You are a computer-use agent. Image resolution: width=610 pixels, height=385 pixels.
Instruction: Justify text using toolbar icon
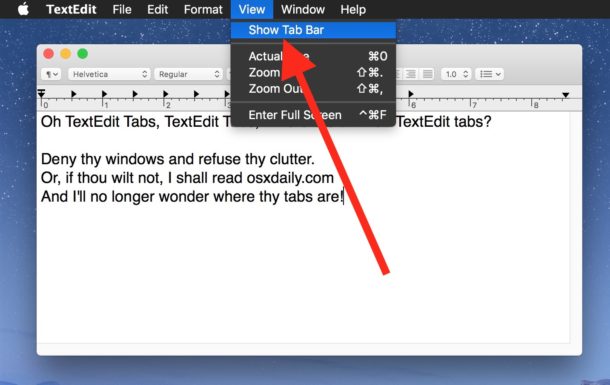pos(427,74)
